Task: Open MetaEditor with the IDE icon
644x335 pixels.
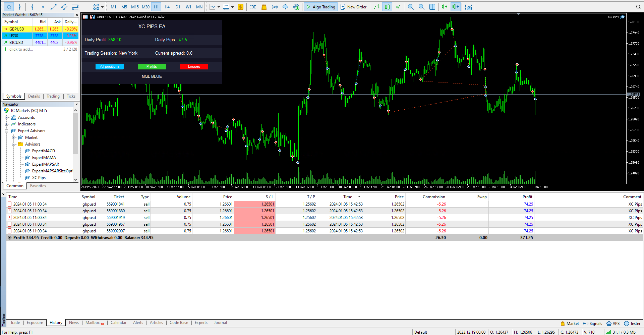Action: pyautogui.click(x=253, y=7)
